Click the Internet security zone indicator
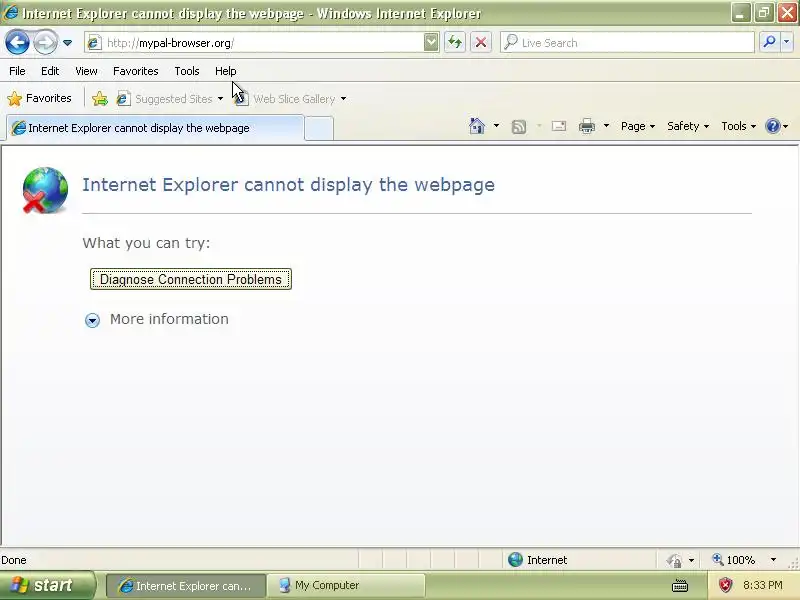800x600 pixels. pyautogui.click(x=538, y=560)
